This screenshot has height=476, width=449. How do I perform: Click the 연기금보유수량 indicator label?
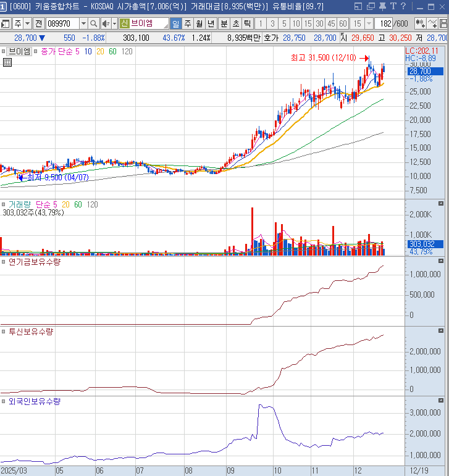34,262
